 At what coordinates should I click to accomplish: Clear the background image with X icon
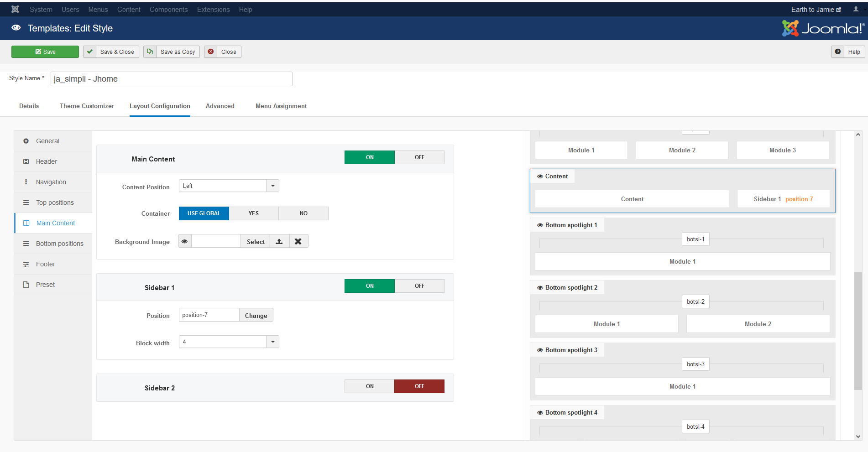298,241
